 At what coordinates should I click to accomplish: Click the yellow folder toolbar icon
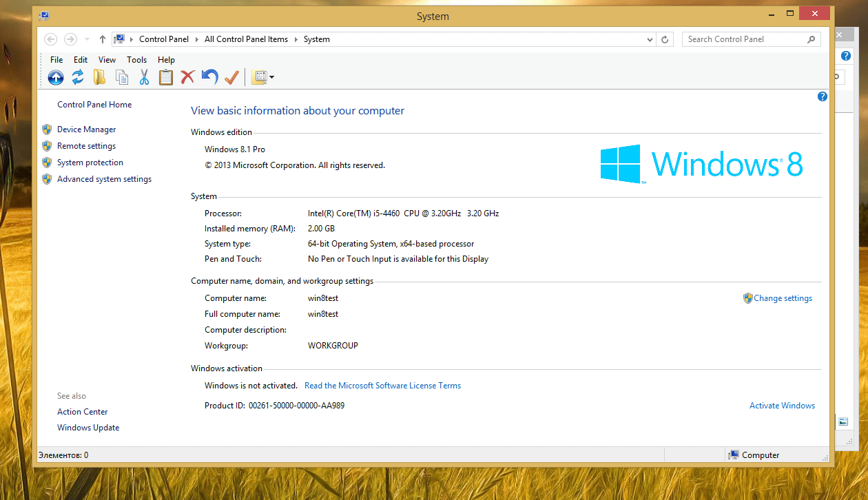point(100,77)
